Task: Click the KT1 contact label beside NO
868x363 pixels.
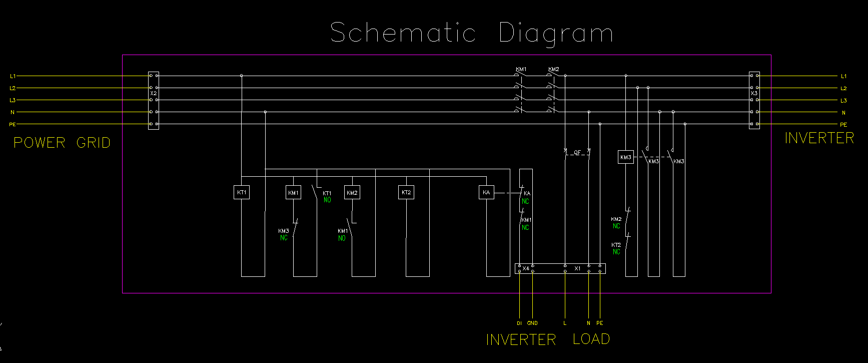Action: (x=327, y=193)
